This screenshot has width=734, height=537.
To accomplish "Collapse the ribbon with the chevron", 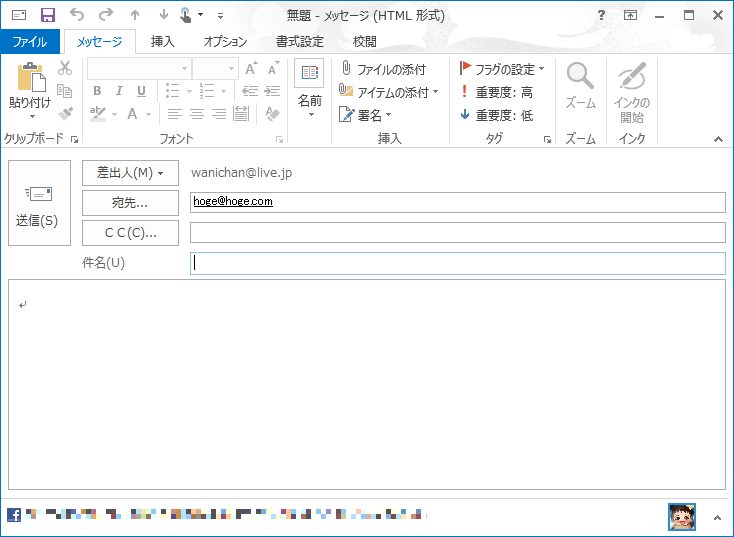I will tap(718, 139).
